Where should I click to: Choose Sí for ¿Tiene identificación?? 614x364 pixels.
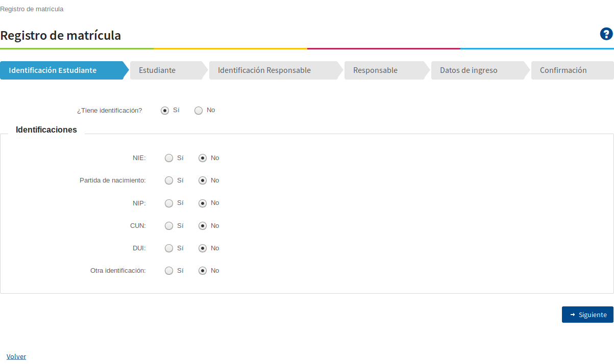(x=165, y=111)
